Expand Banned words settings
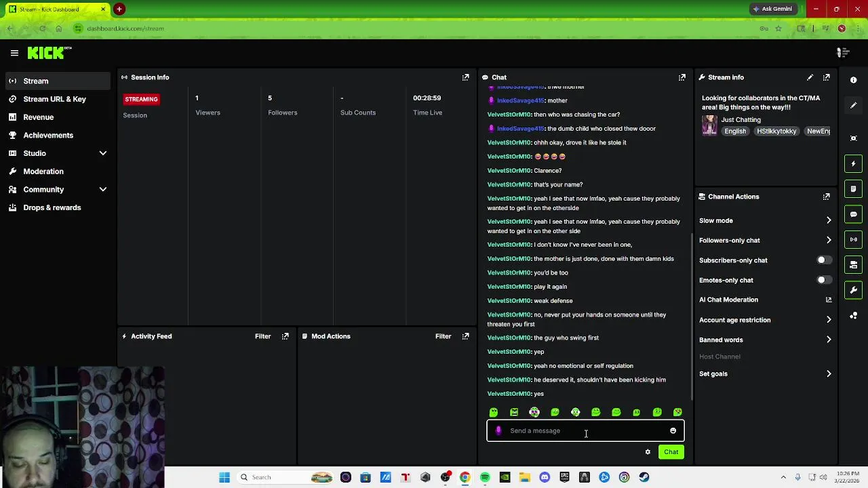Viewport: 868px width, 488px height. click(x=828, y=340)
